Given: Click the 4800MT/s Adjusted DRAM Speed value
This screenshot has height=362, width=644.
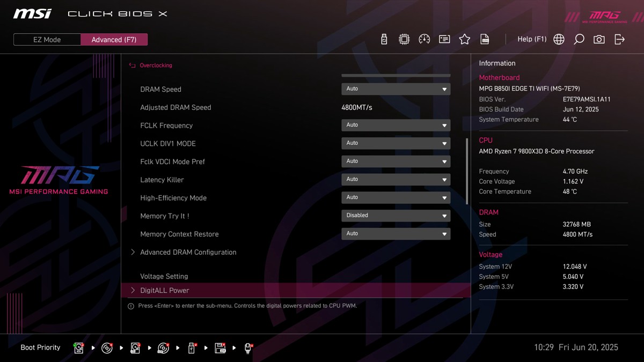Looking at the screenshot, I should (357, 107).
